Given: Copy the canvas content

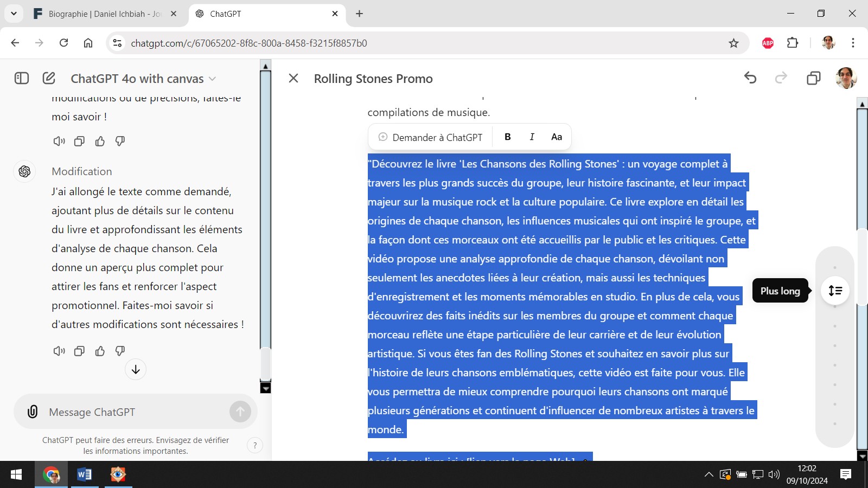Looking at the screenshot, I should coord(813,78).
